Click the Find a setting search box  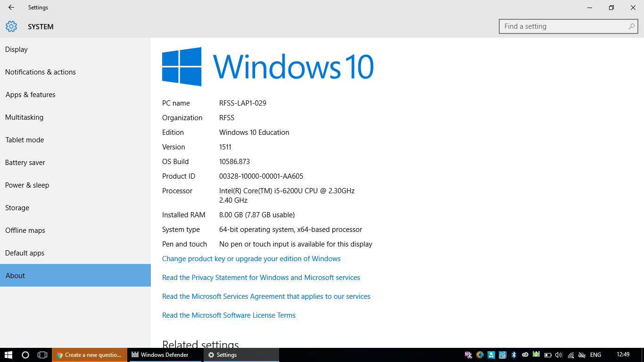[x=568, y=26]
